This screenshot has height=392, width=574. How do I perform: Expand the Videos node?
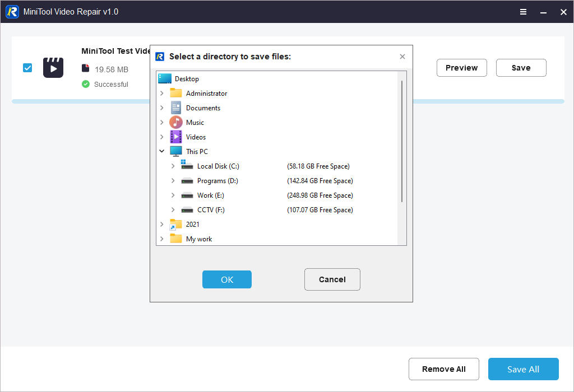162,137
